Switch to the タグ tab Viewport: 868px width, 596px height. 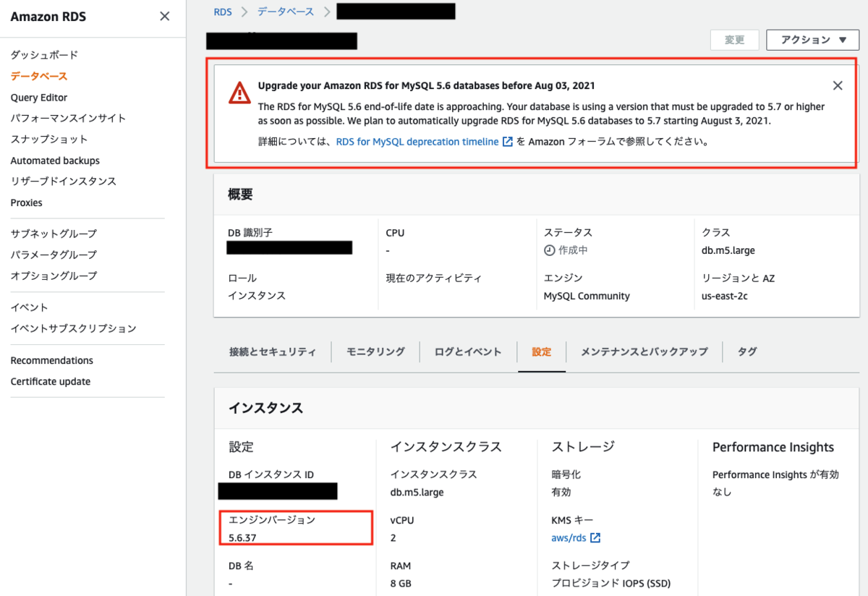[x=747, y=352]
